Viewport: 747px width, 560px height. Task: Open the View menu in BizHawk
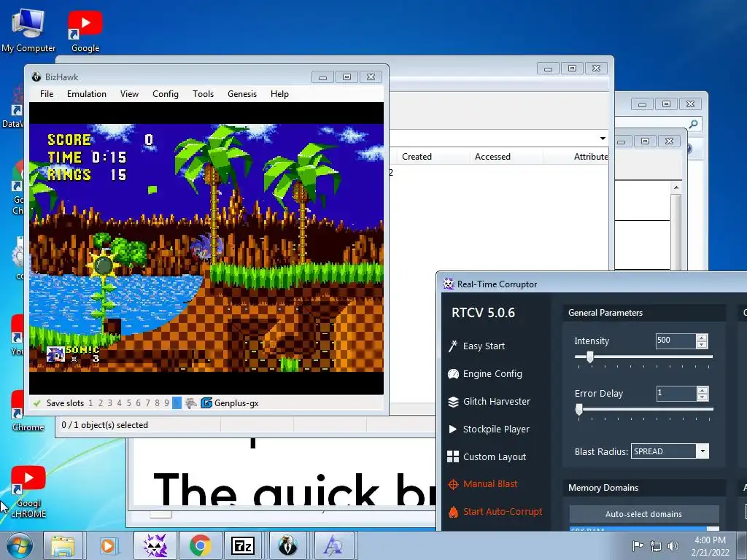point(129,94)
